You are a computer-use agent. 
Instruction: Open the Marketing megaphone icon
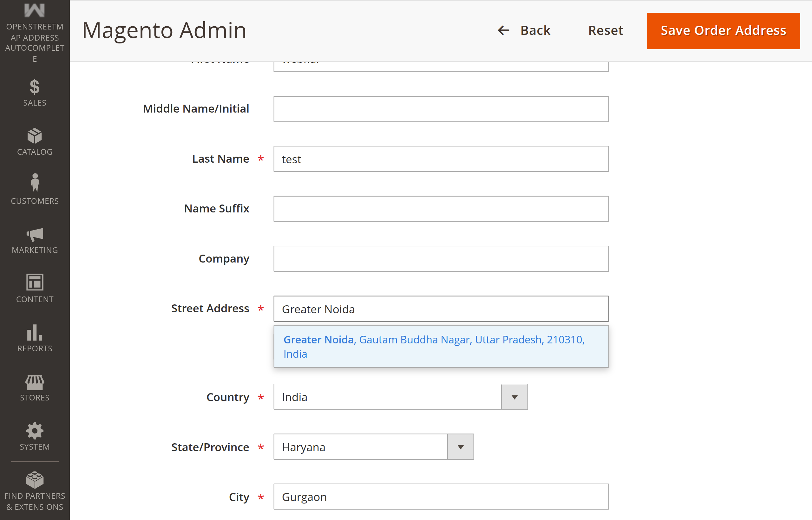point(35,235)
